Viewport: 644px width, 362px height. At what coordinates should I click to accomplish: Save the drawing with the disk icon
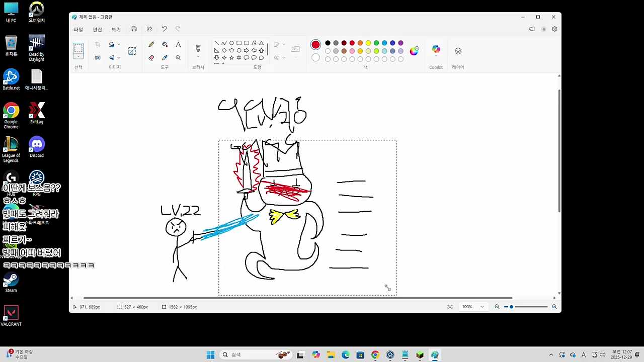[134, 29]
